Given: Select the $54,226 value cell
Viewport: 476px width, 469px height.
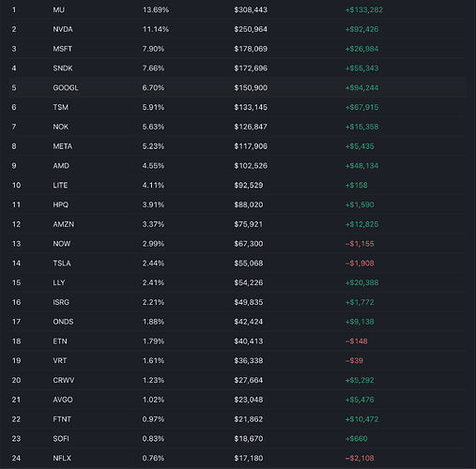Looking at the screenshot, I should (x=249, y=282).
